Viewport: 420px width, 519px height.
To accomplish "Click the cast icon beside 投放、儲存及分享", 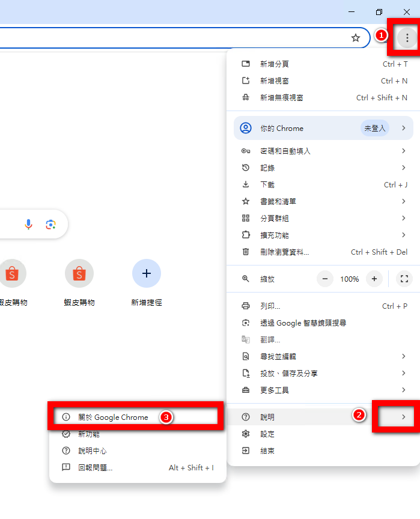I will click(x=246, y=374).
